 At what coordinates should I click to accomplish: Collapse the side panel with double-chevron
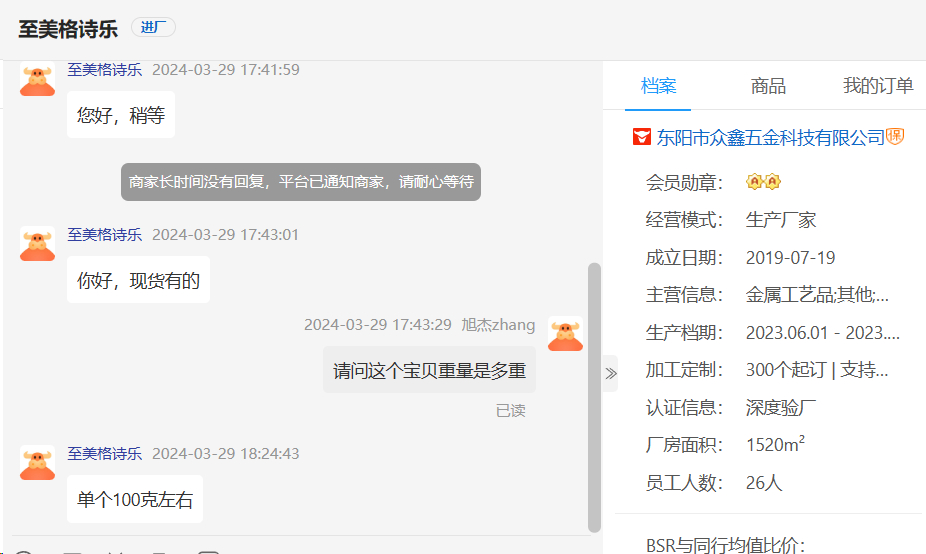click(x=611, y=373)
